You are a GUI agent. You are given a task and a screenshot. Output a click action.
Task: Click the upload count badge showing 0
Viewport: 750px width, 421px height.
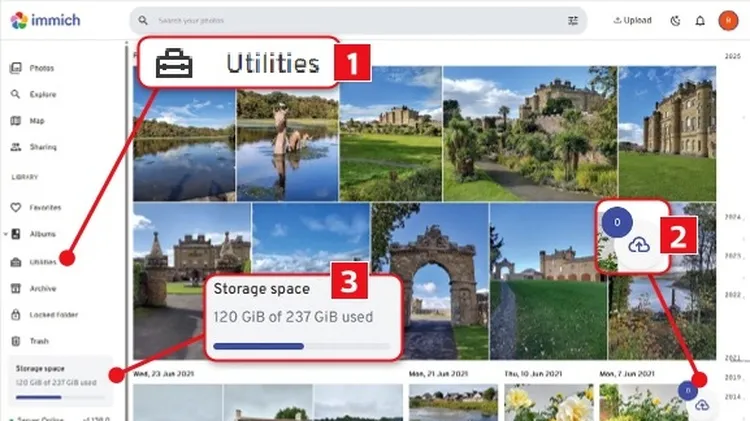(688, 391)
